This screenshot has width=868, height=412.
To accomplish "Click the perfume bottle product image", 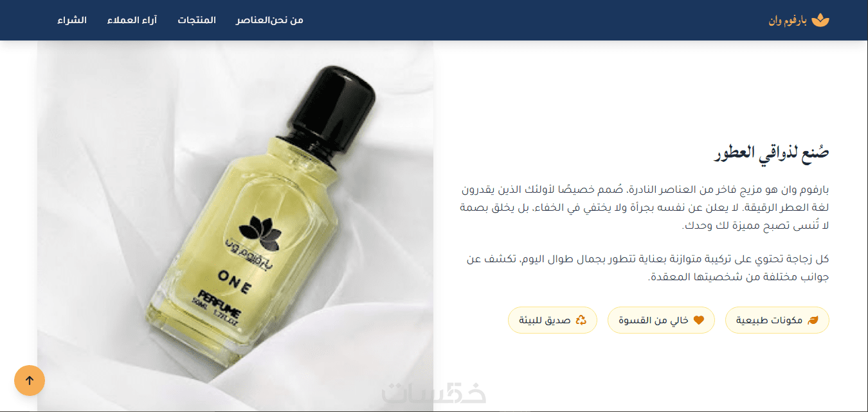I will 235,226.
